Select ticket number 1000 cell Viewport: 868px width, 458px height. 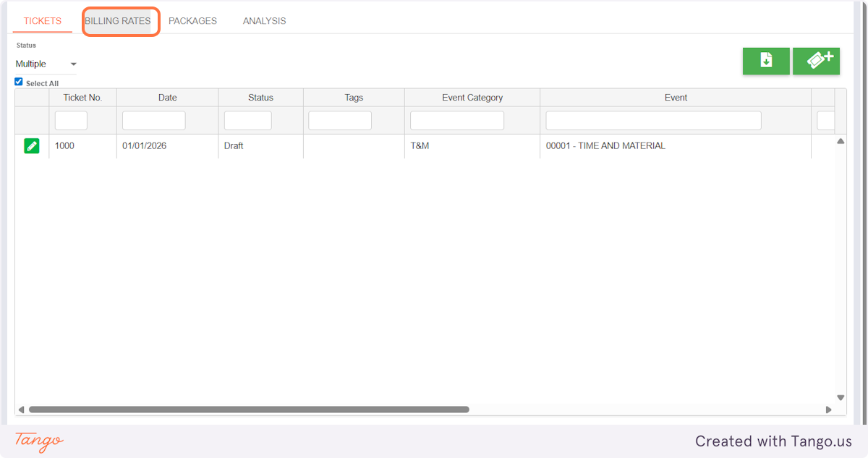pos(82,146)
